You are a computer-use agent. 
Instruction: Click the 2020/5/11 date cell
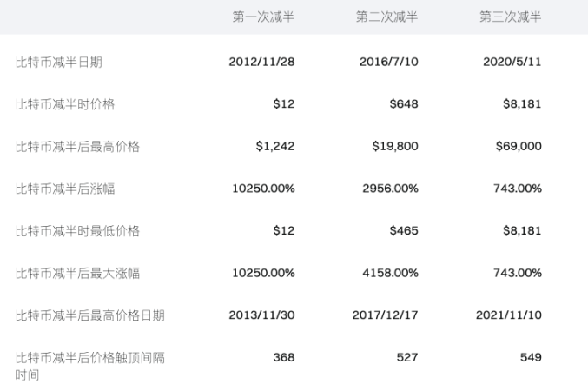coord(512,63)
